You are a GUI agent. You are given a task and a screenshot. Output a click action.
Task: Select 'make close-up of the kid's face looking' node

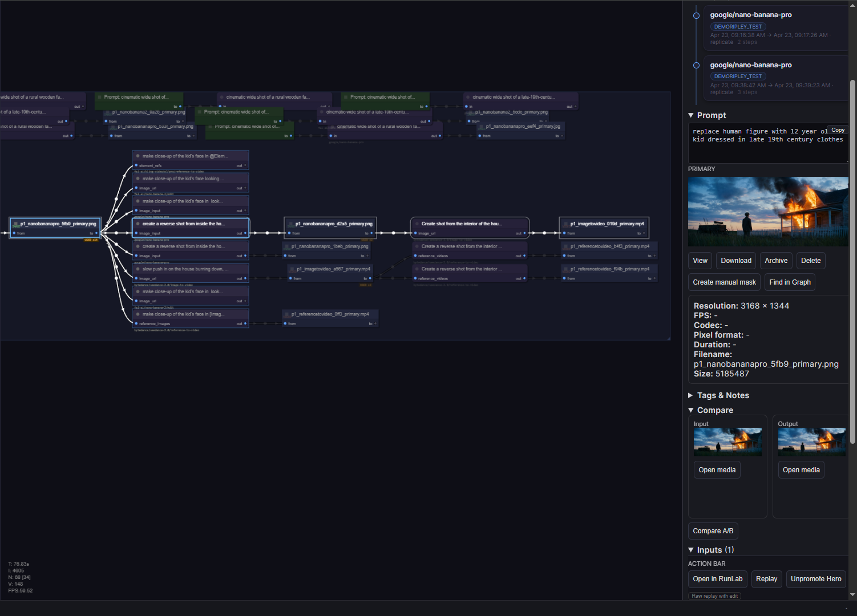(191, 183)
